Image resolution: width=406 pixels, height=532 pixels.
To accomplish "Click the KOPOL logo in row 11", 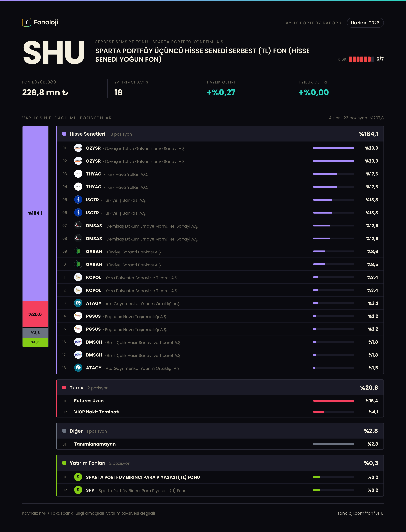I will coord(78,277).
